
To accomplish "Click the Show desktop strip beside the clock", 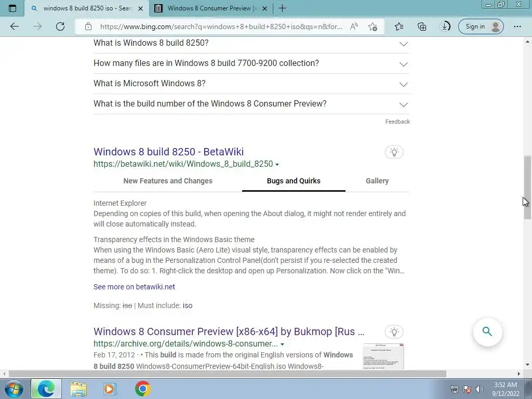I will click(x=528, y=389).
